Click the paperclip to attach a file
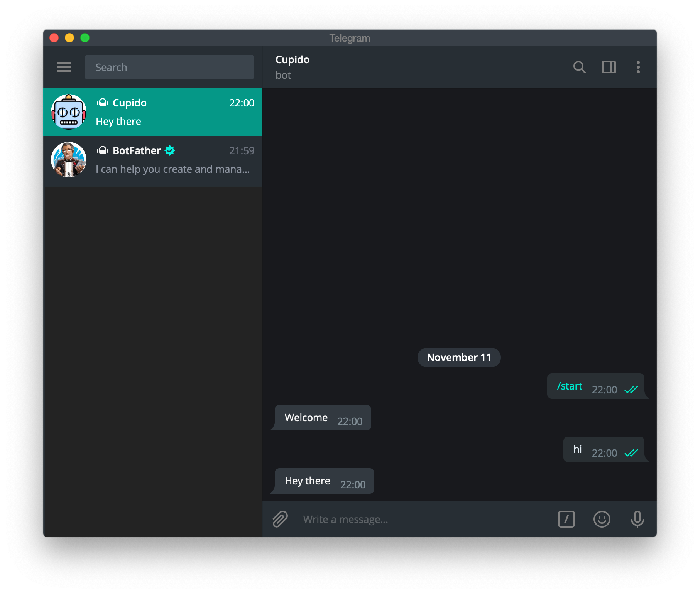This screenshot has width=700, height=594. [280, 519]
